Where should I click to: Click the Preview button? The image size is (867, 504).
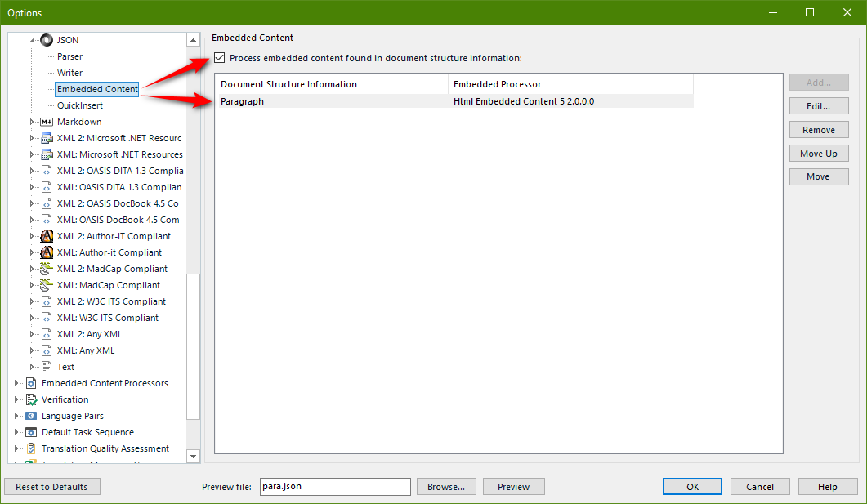tap(514, 487)
